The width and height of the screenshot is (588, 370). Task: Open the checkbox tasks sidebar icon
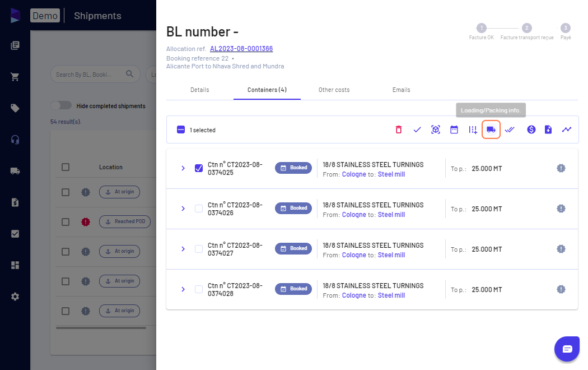(x=15, y=234)
